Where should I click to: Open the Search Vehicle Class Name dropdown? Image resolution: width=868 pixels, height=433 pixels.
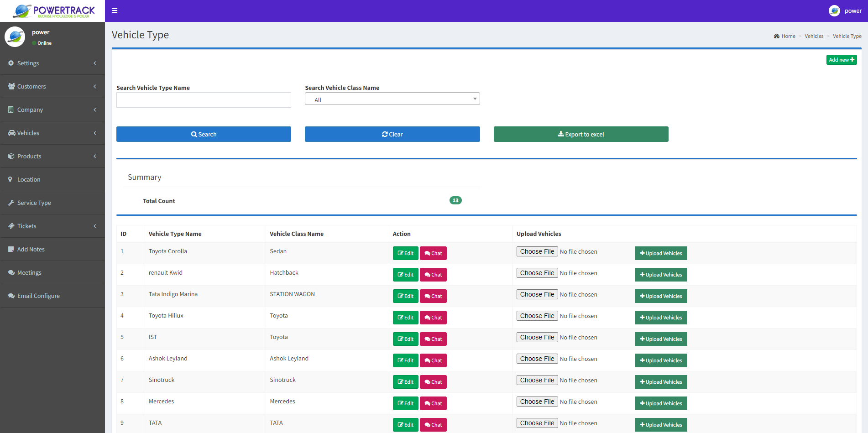tap(392, 99)
